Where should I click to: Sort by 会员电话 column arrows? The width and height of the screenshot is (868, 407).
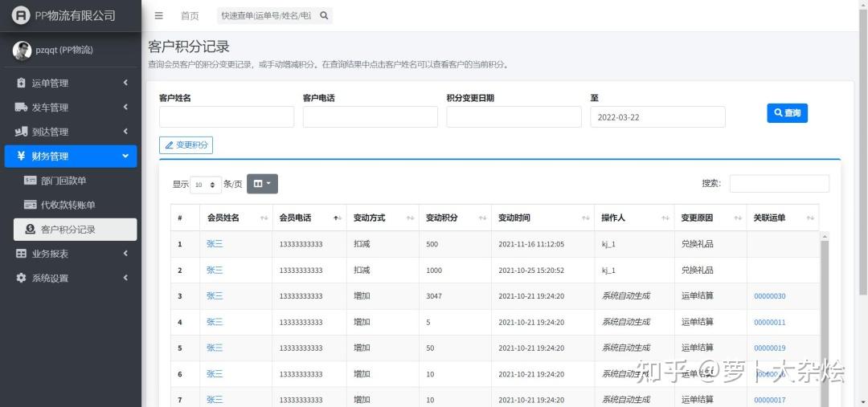pos(337,218)
